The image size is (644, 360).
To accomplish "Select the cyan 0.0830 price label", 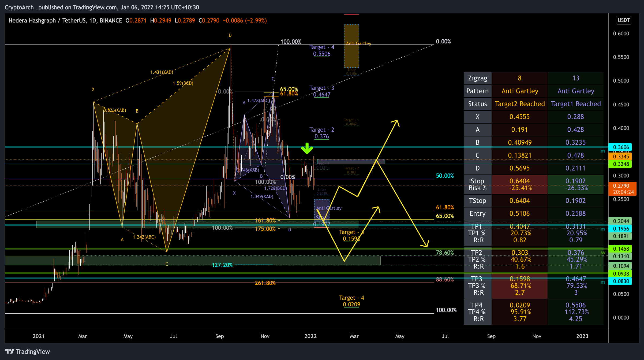I will [620, 281].
